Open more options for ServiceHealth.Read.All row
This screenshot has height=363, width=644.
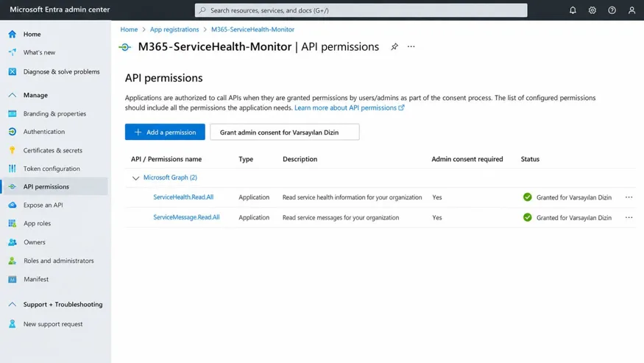pyautogui.click(x=629, y=197)
